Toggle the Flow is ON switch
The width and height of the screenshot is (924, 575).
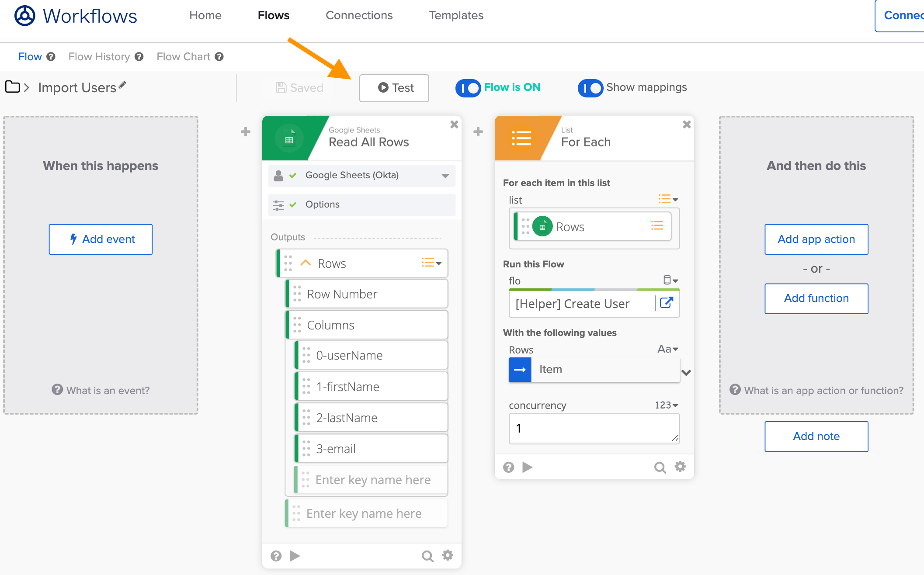click(468, 88)
